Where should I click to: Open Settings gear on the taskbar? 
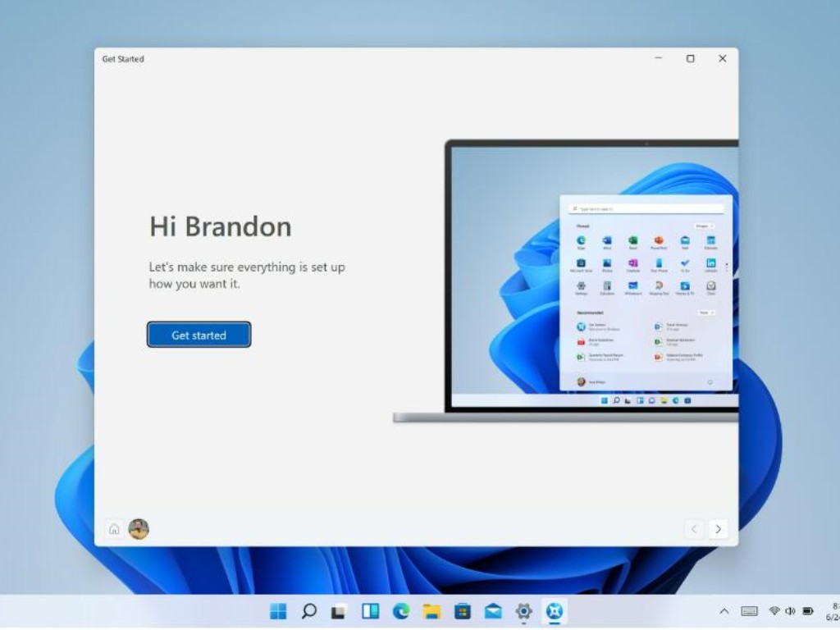[524, 611]
